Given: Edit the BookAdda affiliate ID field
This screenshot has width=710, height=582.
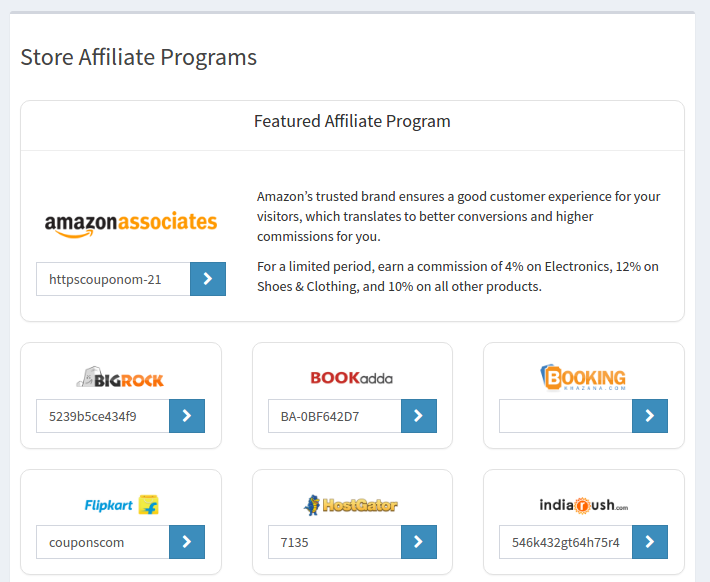Looking at the screenshot, I should click(x=335, y=416).
